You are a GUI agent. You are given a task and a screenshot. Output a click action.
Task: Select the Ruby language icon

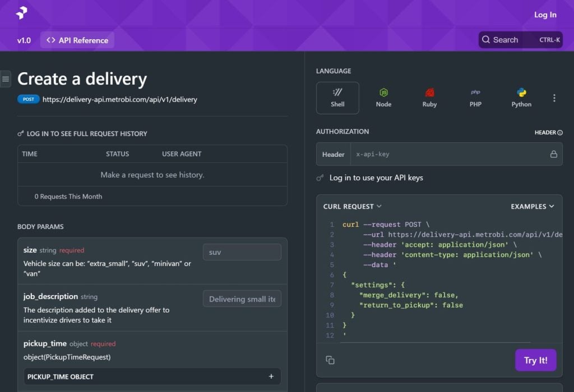click(429, 97)
